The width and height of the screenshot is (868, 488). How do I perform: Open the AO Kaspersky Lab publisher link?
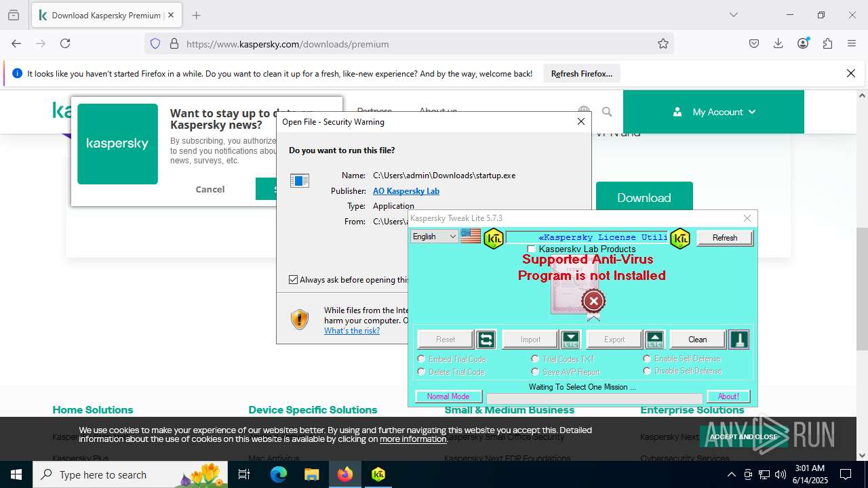coord(406,190)
